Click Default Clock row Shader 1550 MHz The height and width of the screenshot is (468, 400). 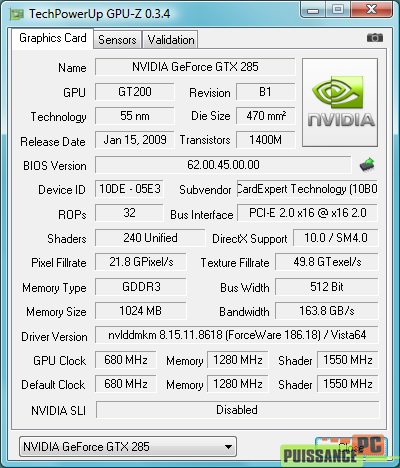348,384
